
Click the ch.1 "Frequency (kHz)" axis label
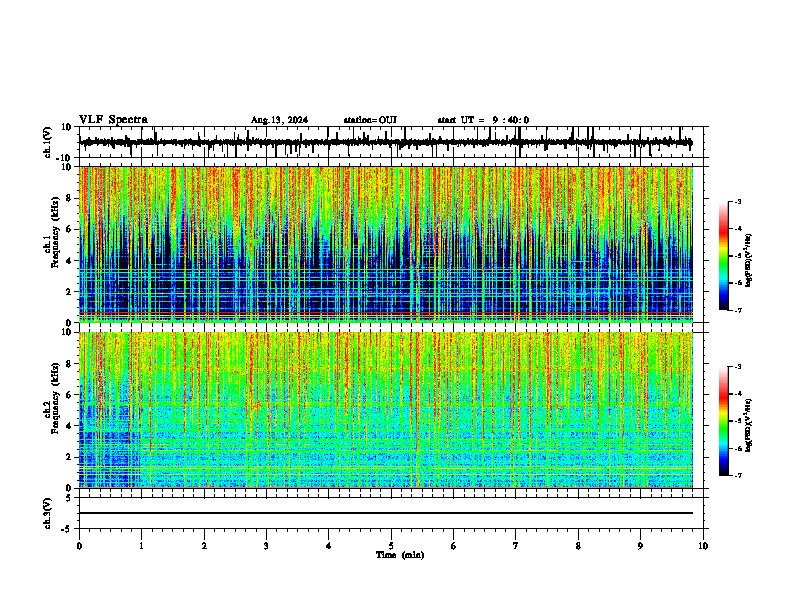pyautogui.click(x=56, y=232)
